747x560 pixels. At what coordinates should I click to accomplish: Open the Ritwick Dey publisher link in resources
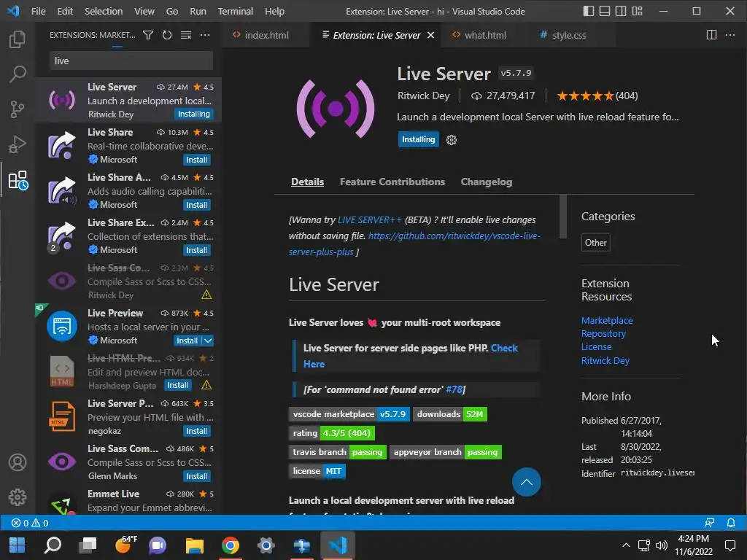(605, 360)
